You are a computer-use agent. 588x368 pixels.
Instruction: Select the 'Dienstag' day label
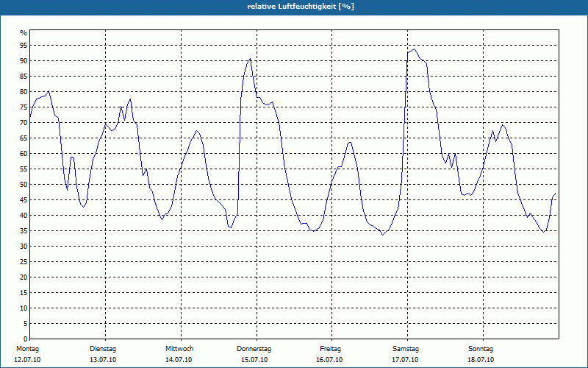click(103, 349)
